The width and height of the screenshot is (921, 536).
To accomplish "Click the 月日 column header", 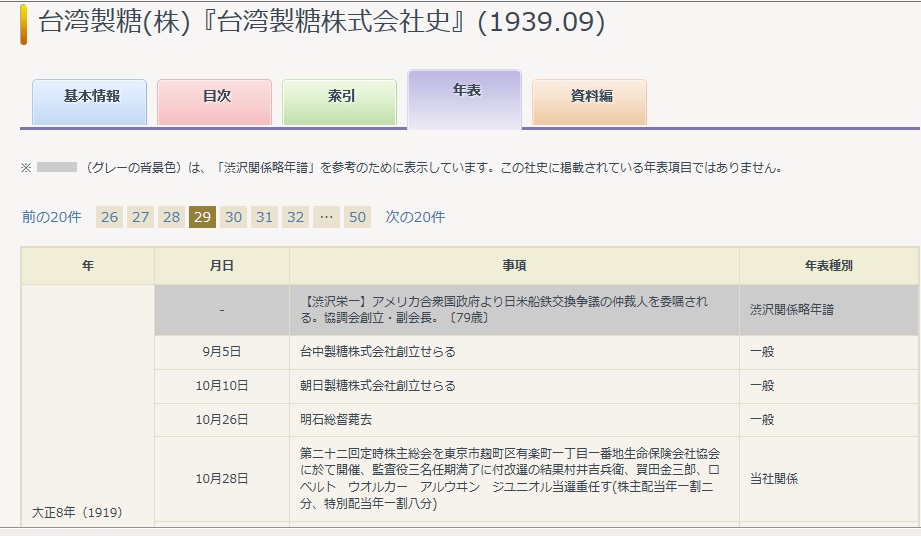I will pyautogui.click(x=222, y=266).
